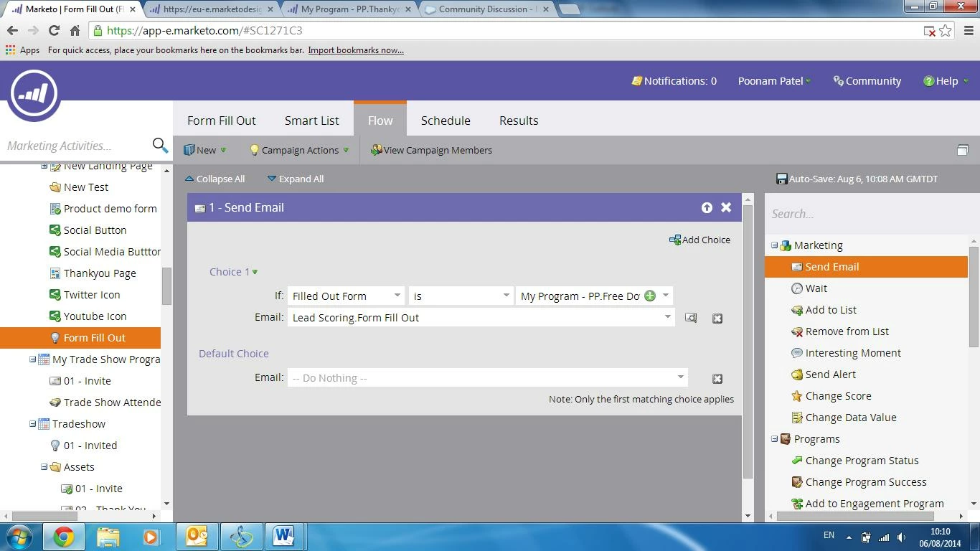Collapse the Assets folder node

coord(44,467)
